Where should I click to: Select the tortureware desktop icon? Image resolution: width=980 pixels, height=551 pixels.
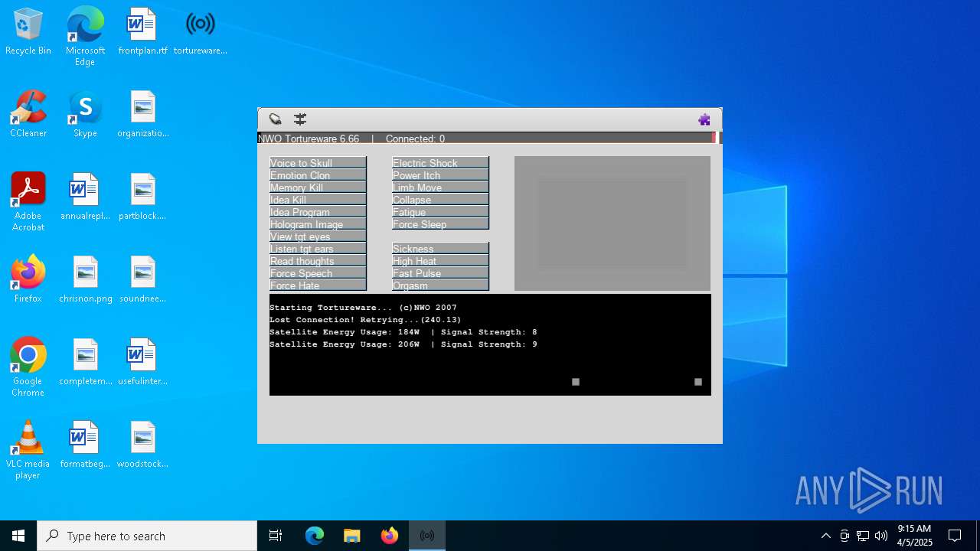tap(200, 31)
